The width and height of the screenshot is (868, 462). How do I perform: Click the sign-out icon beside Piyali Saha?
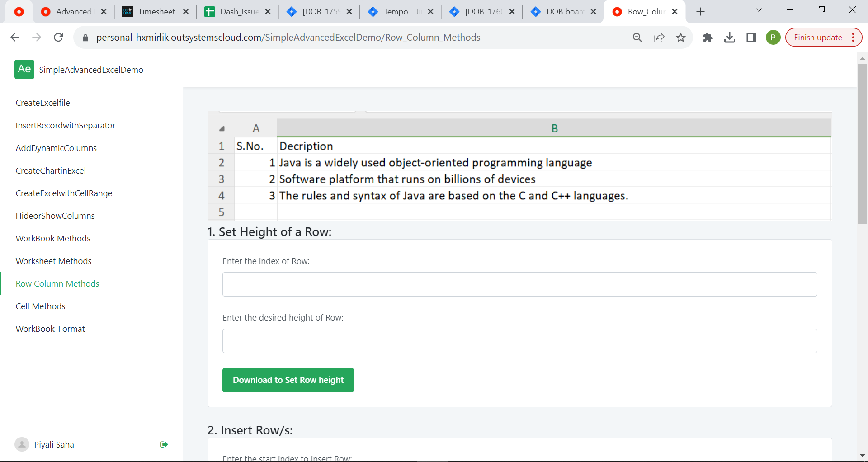tap(164, 444)
